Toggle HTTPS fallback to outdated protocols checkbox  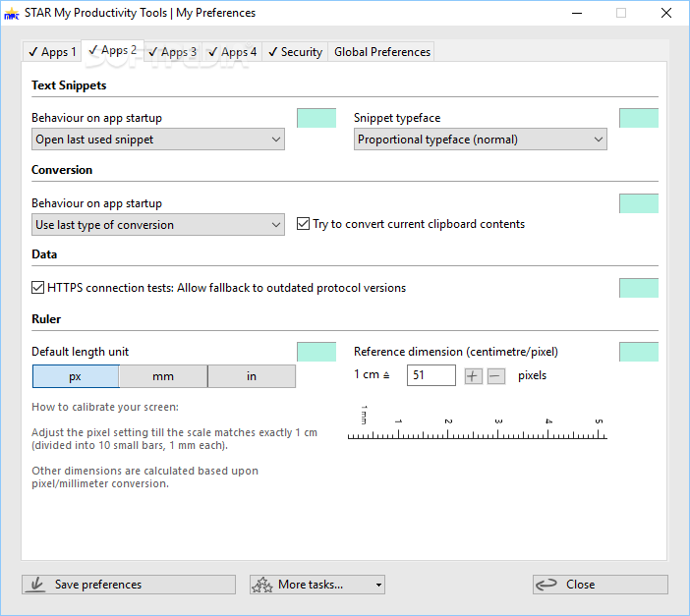pos(38,287)
